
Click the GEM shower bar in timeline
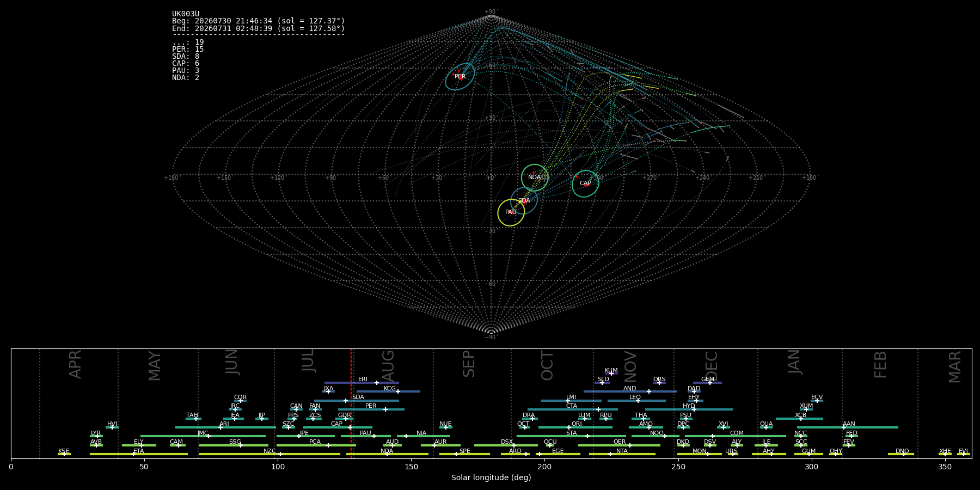point(707,383)
